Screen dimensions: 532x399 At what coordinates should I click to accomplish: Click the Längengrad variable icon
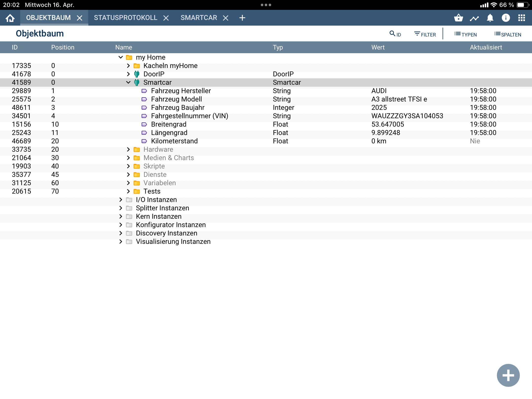coord(144,133)
